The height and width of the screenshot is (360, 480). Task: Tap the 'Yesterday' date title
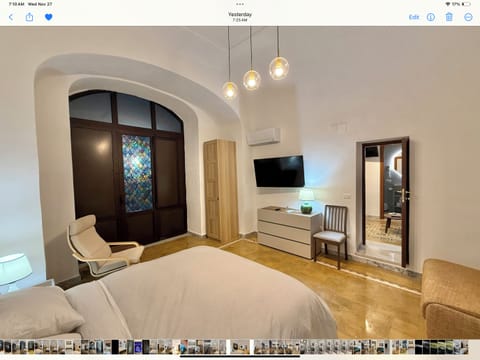(240, 14)
